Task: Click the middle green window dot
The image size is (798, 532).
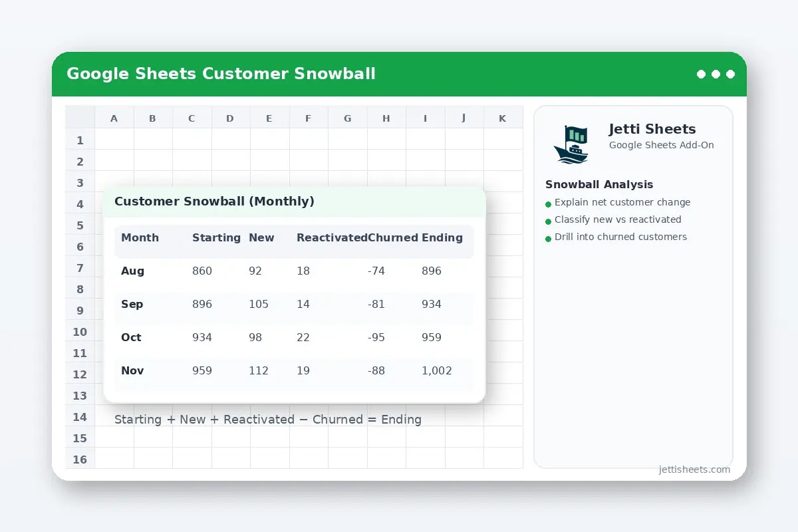Action: (x=715, y=74)
